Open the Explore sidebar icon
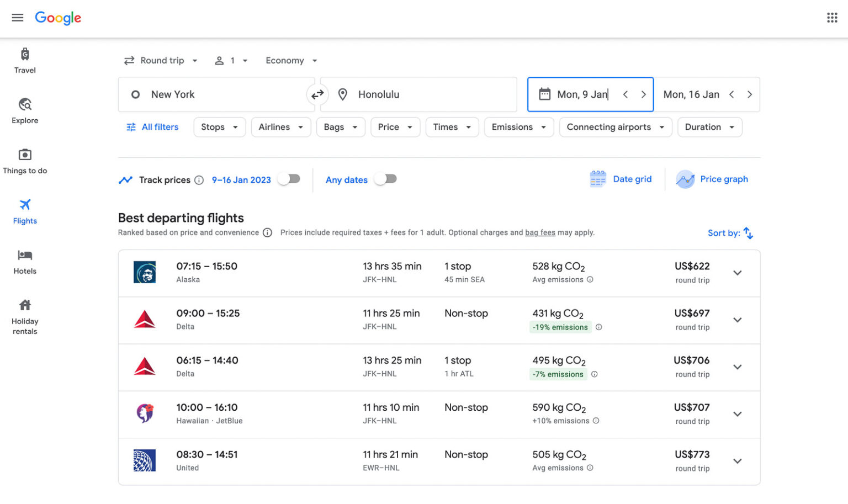Image resolution: width=848 pixels, height=504 pixels. click(x=25, y=104)
